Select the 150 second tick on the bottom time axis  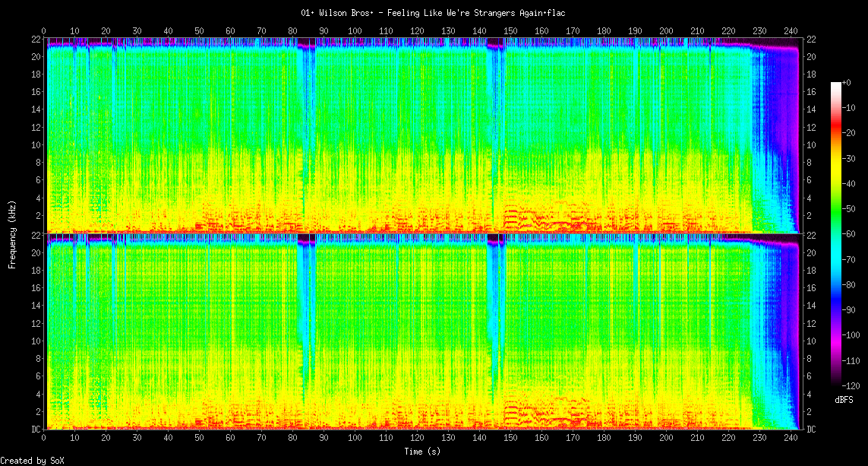[x=510, y=439]
